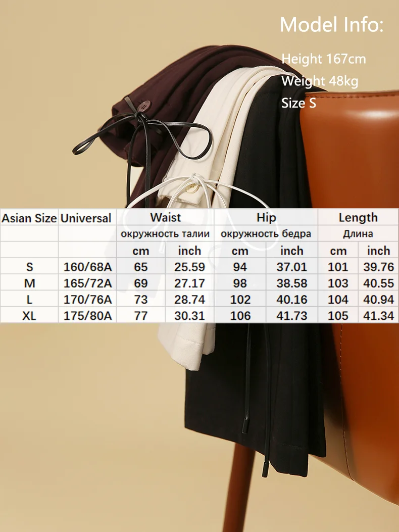The width and height of the screenshot is (399, 532).
Task: Click length value '103' cm
Action: tap(338, 283)
